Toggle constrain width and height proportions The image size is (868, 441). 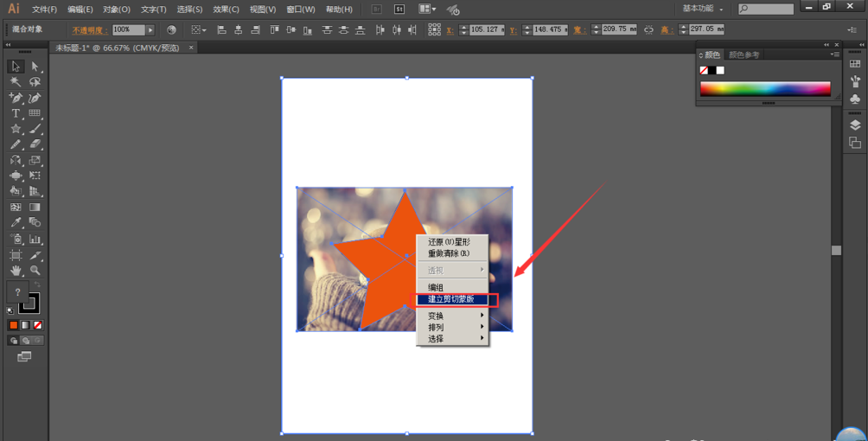tap(648, 30)
